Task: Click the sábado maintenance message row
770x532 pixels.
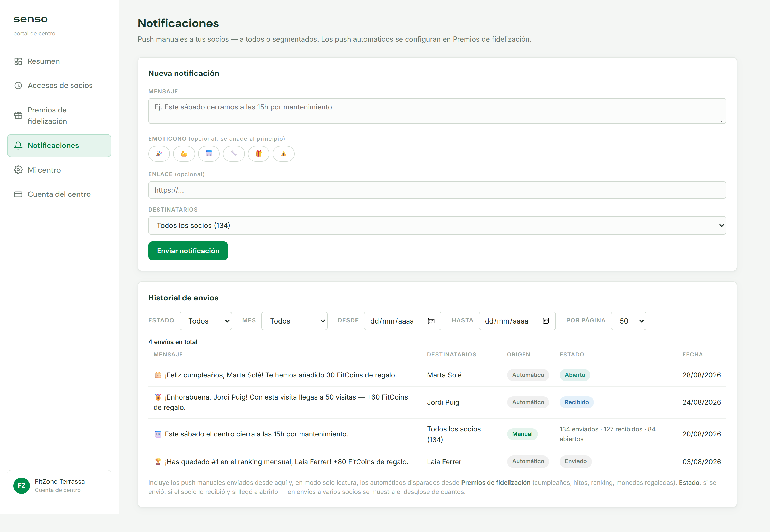Action: point(437,434)
